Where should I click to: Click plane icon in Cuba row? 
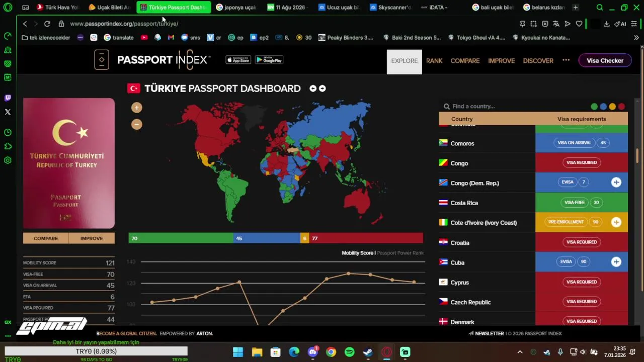click(616, 261)
